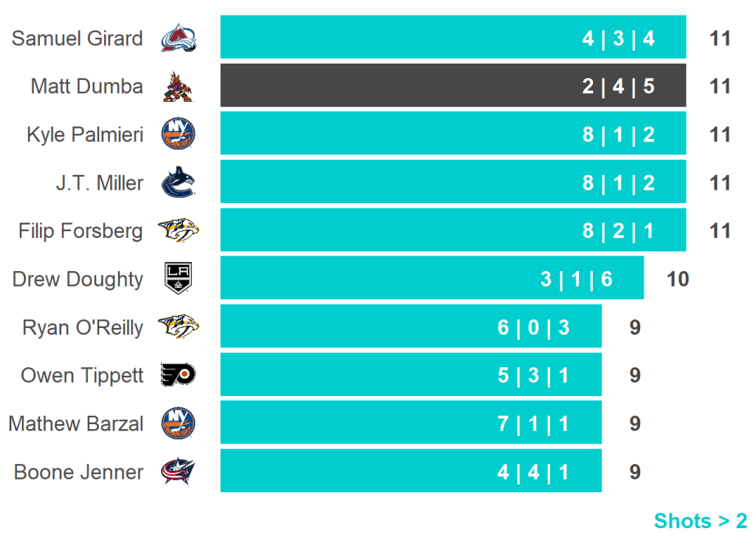Screen dimensions: 756x540
Task: Click the '6 | 0 | 3' bar for Ryan O'Reilly
Action: point(410,327)
